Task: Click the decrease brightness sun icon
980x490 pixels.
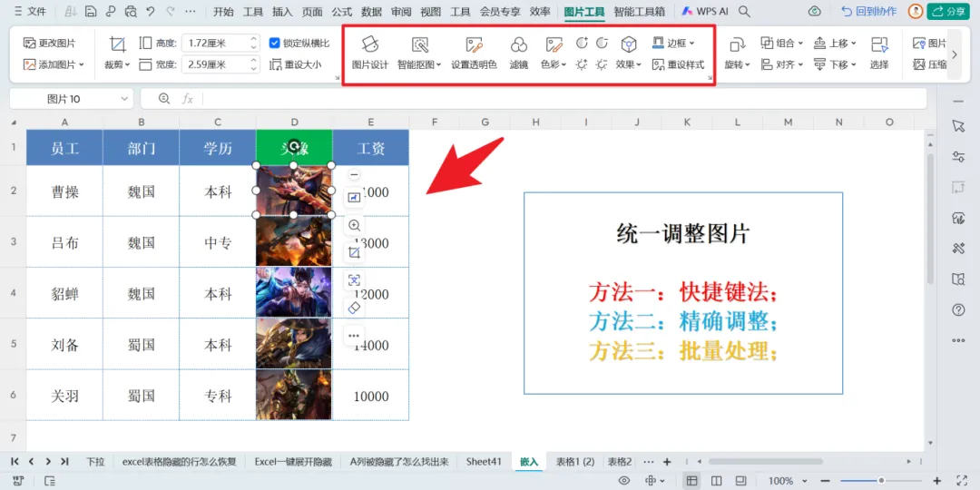Action: pyautogui.click(x=602, y=64)
